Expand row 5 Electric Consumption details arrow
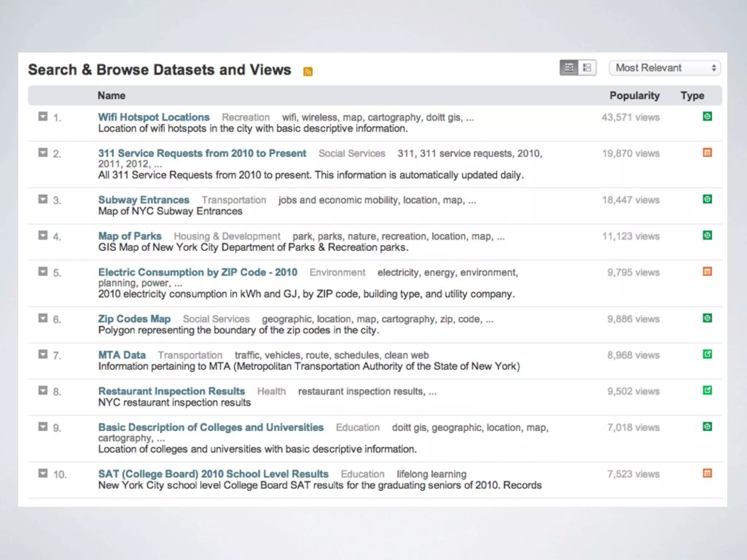Screen dimensions: 747x560 click(43, 272)
